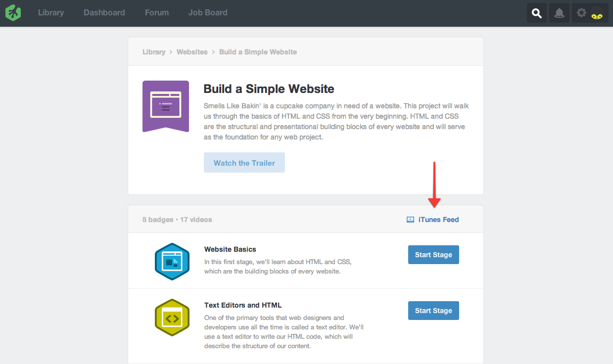This screenshot has width=613, height=364.
Task: Open notifications bell icon
Action: [x=559, y=13]
